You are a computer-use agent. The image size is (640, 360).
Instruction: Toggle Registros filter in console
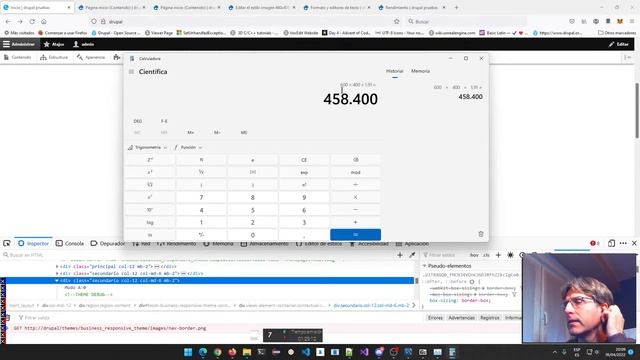[489, 318]
